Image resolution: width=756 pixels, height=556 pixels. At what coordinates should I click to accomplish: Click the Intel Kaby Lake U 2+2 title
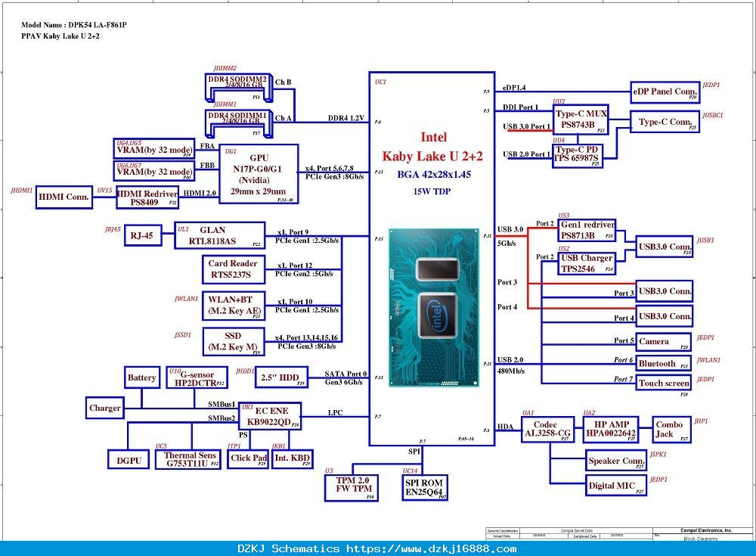(x=432, y=147)
